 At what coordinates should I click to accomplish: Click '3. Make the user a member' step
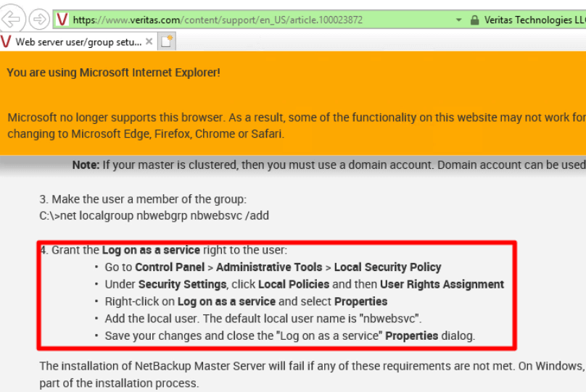[143, 199]
